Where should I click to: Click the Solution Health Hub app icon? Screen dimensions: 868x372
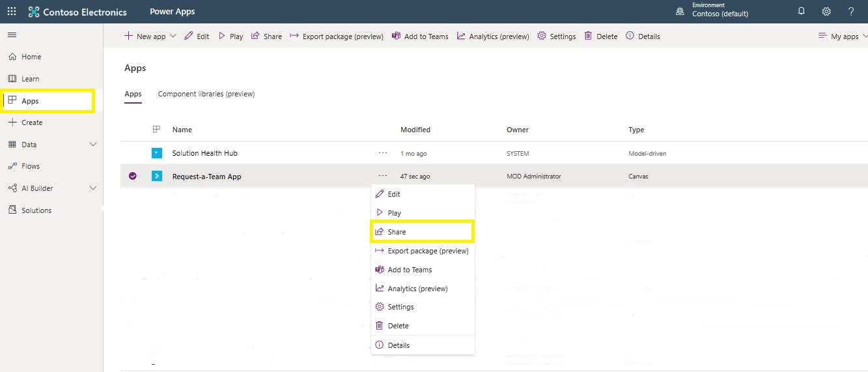tap(156, 153)
